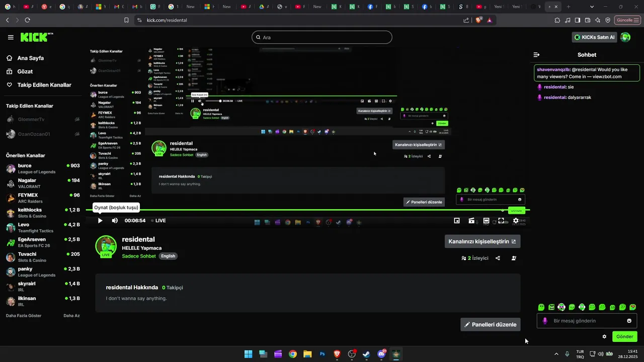
Task: Open the tab search dropdown chevron
Action: pos(592,7)
